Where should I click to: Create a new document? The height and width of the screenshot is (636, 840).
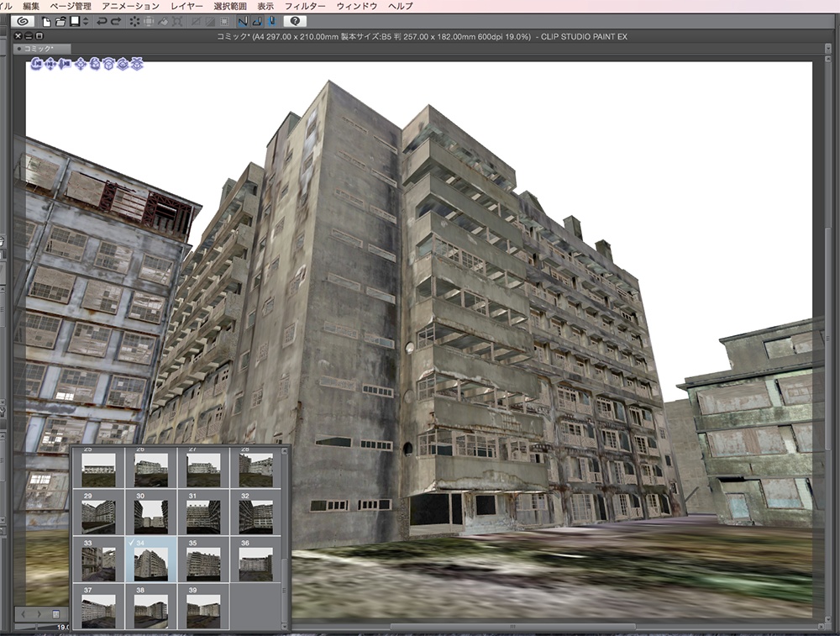46,22
